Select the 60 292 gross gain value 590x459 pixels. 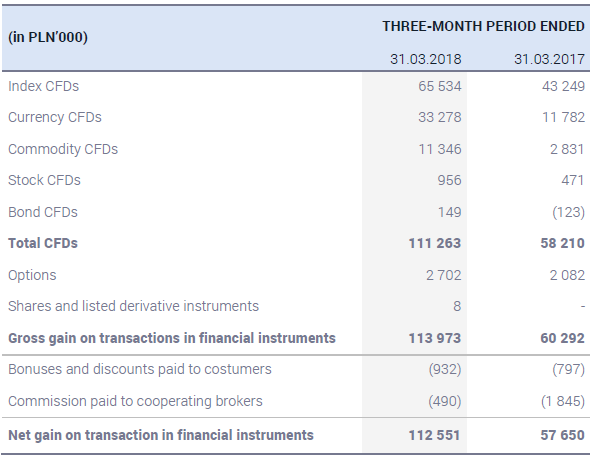[x=563, y=338]
